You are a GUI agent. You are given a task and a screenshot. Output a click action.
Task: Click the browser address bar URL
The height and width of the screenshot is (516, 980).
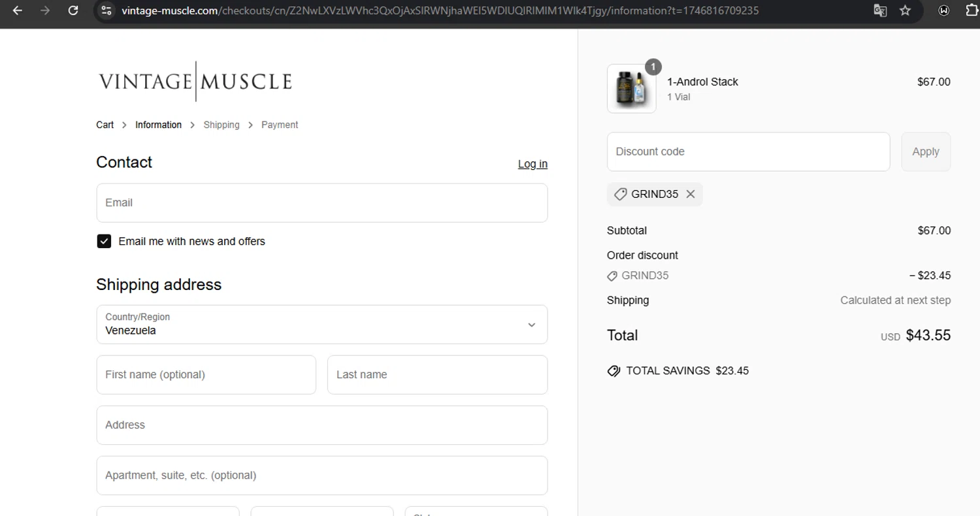(x=440, y=10)
